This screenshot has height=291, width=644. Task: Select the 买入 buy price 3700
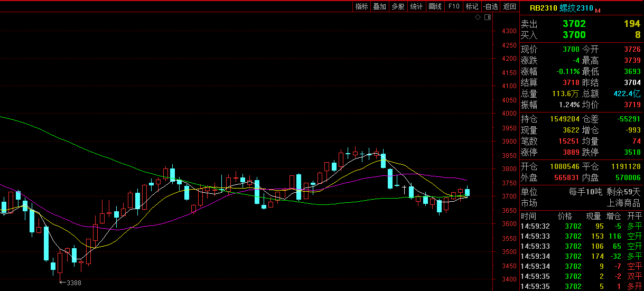(x=574, y=35)
